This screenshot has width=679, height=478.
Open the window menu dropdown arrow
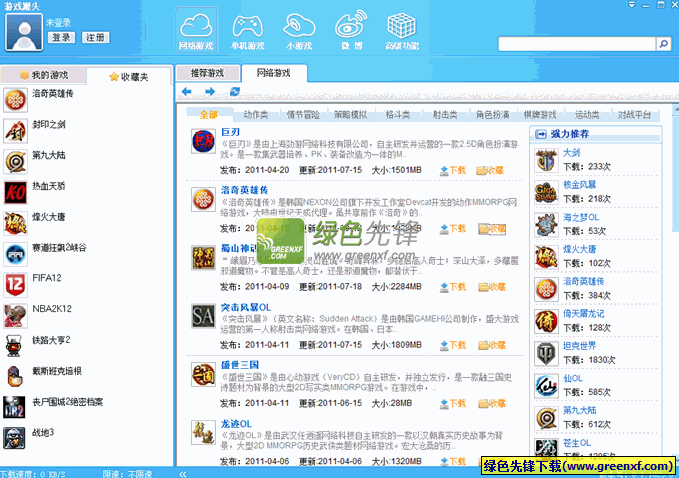[x=632, y=5]
